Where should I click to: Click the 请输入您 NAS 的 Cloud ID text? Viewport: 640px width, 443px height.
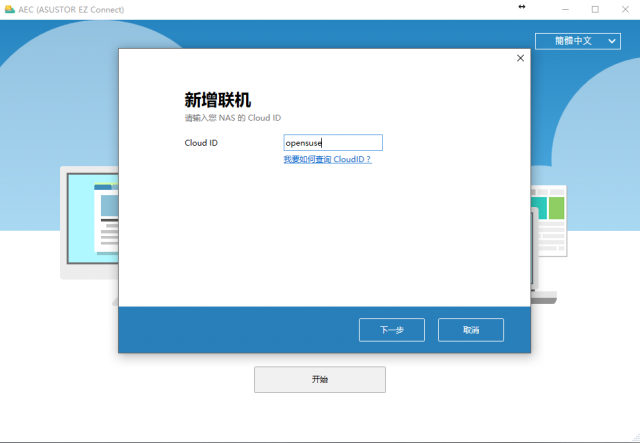click(x=233, y=118)
